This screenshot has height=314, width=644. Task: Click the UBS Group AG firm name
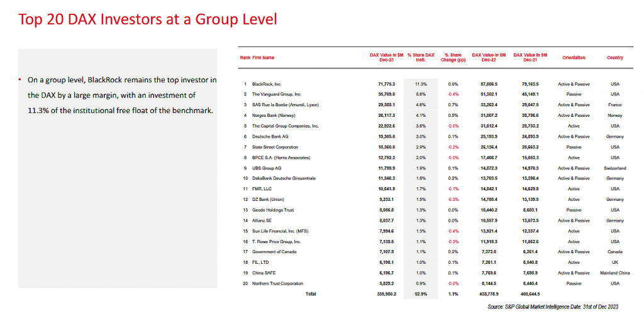click(x=267, y=169)
